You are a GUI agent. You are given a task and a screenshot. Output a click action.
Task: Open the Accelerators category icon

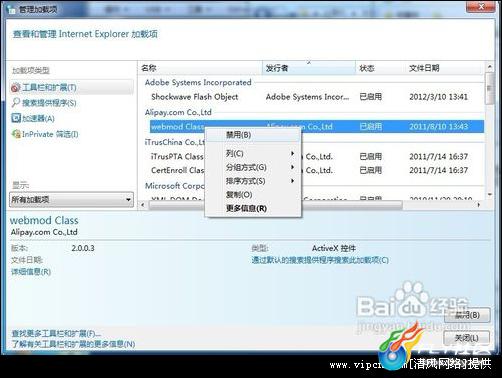click(x=16, y=118)
